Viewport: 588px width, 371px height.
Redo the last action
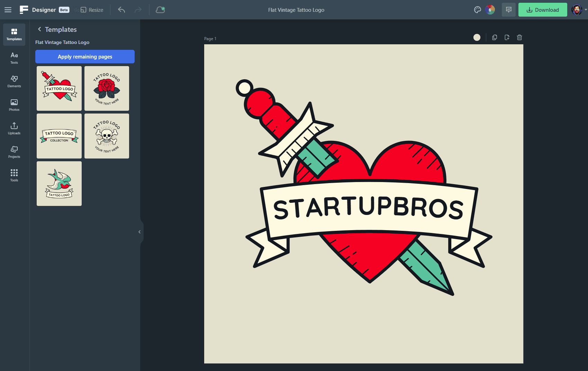(138, 10)
